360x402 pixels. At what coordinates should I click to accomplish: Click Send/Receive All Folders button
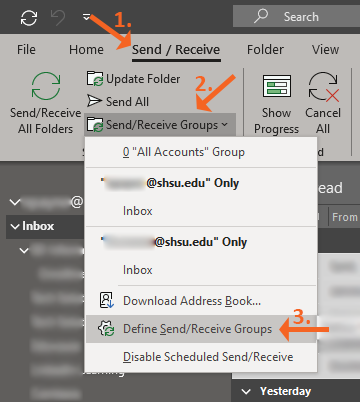coord(46,103)
